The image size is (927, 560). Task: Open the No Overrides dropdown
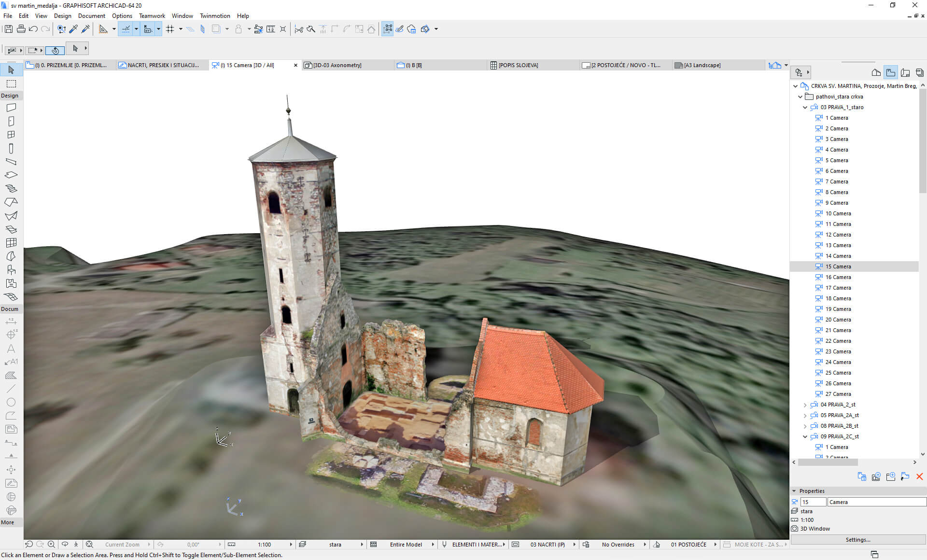644,544
